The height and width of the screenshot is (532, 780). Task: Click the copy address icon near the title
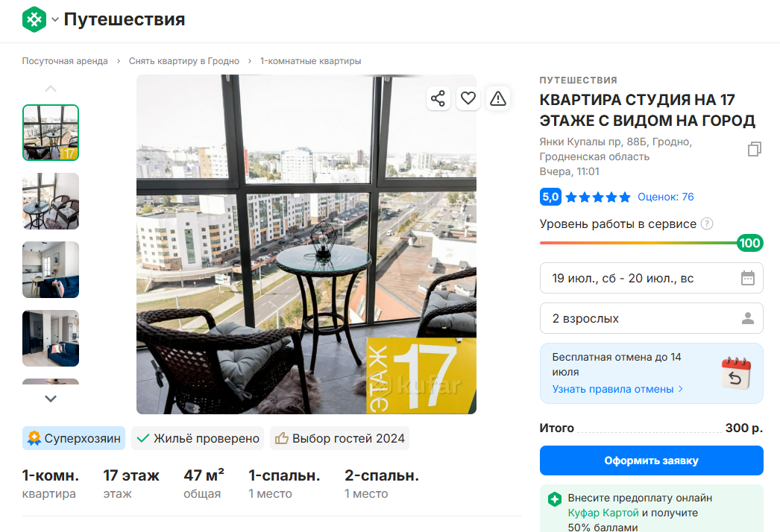(754, 148)
